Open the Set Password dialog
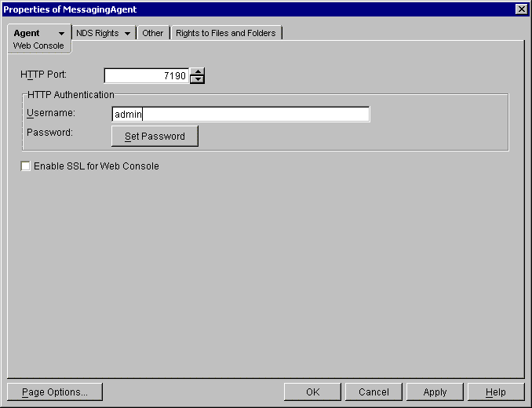Viewport: 532px width, 408px height. (155, 137)
